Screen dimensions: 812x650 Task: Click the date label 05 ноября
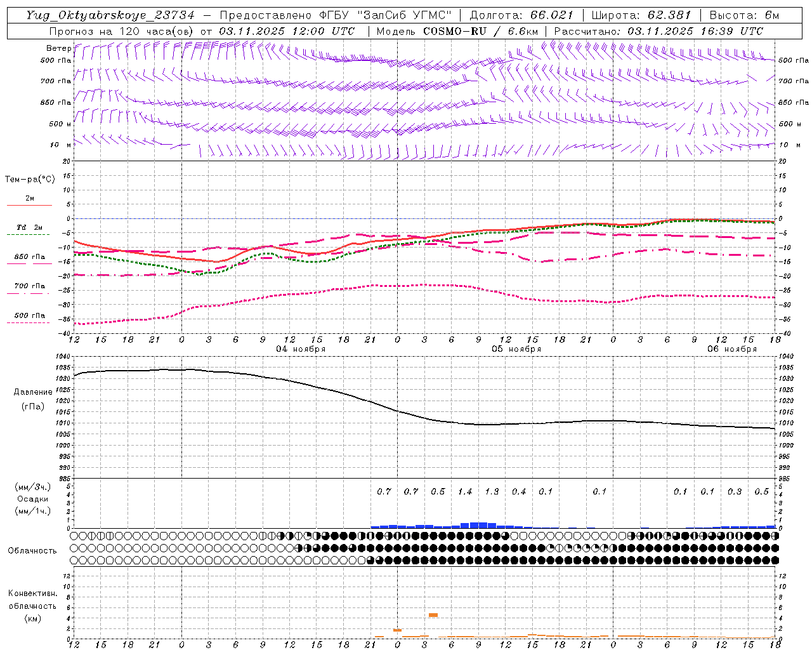[x=516, y=349]
